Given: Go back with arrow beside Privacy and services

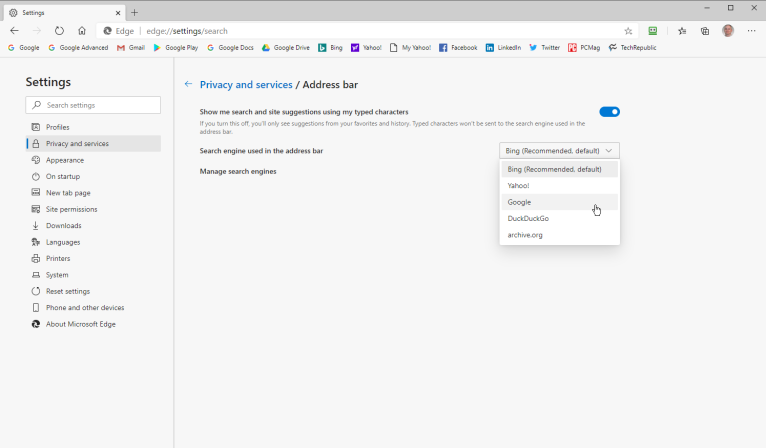Looking at the screenshot, I should pyautogui.click(x=188, y=84).
